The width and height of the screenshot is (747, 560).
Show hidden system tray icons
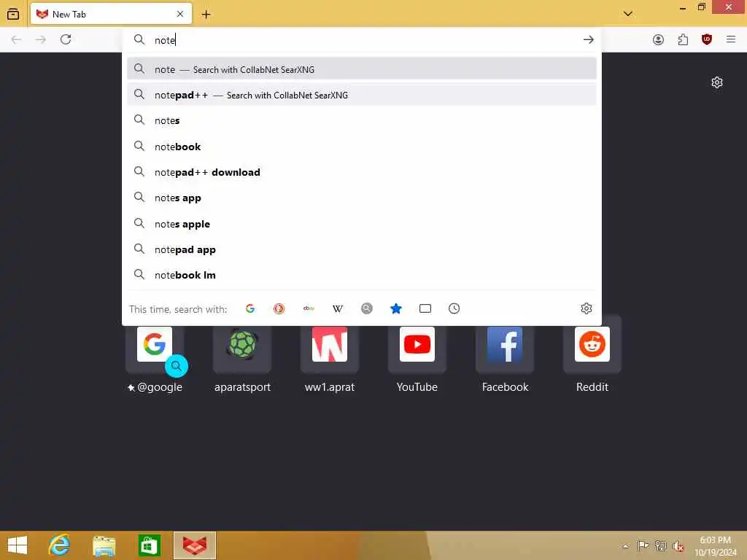[625, 546]
